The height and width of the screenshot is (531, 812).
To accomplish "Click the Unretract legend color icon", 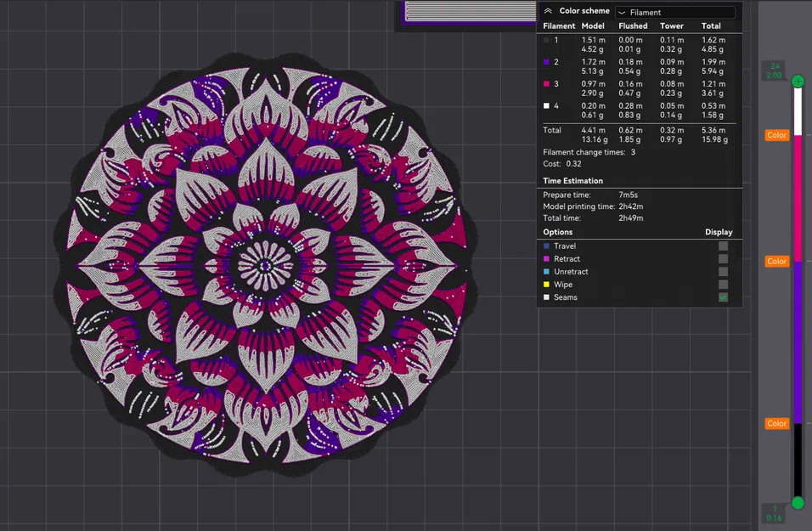I will pos(546,271).
